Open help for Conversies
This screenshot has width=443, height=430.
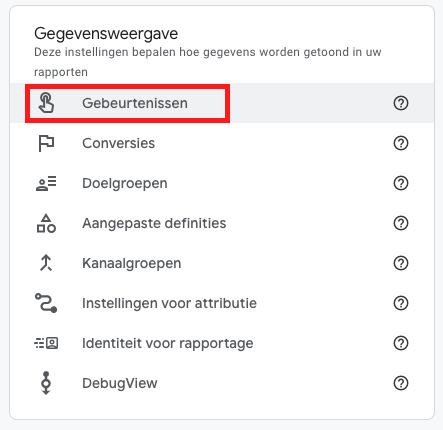point(401,143)
